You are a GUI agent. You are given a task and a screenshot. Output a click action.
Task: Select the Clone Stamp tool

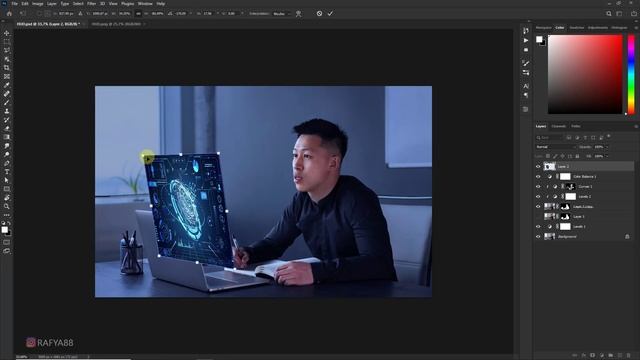coord(7,111)
